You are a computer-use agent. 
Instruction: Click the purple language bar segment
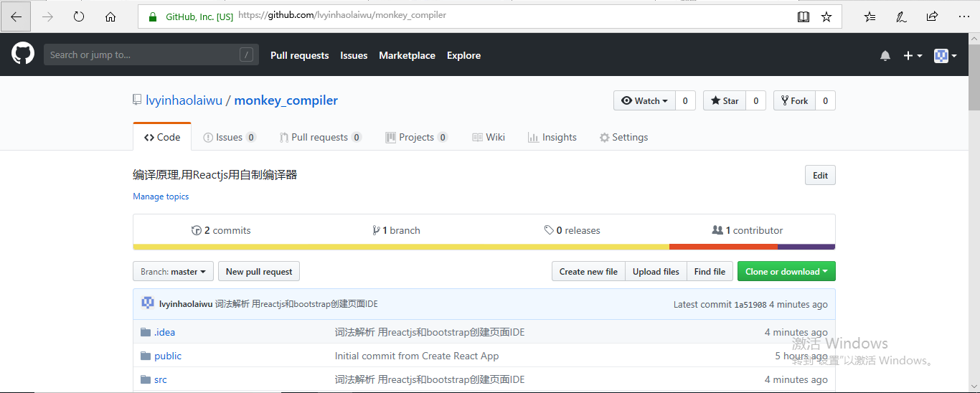coord(806,247)
